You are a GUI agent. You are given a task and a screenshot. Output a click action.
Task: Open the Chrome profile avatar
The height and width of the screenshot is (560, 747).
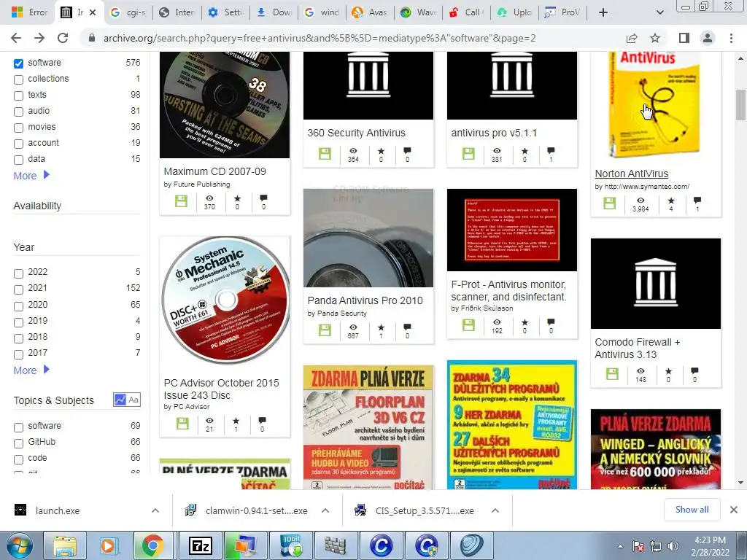708,38
